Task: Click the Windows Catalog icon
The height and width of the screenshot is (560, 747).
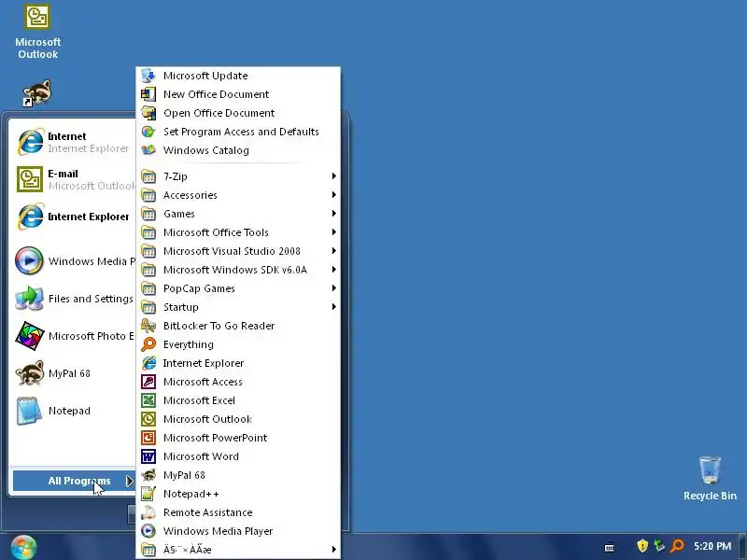Action: click(x=148, y=150)
